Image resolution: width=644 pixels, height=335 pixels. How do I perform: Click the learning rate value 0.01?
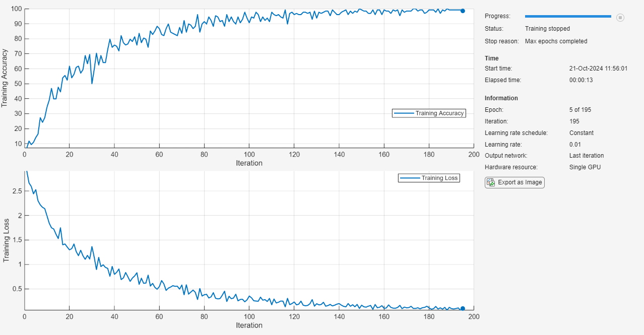(x=576, y=145)
